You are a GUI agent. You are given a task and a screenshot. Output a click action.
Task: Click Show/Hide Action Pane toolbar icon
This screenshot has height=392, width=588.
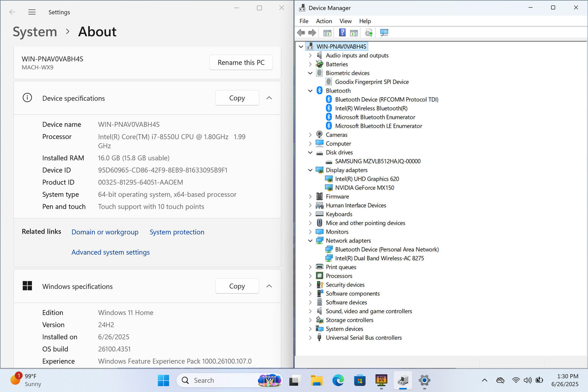354,33
